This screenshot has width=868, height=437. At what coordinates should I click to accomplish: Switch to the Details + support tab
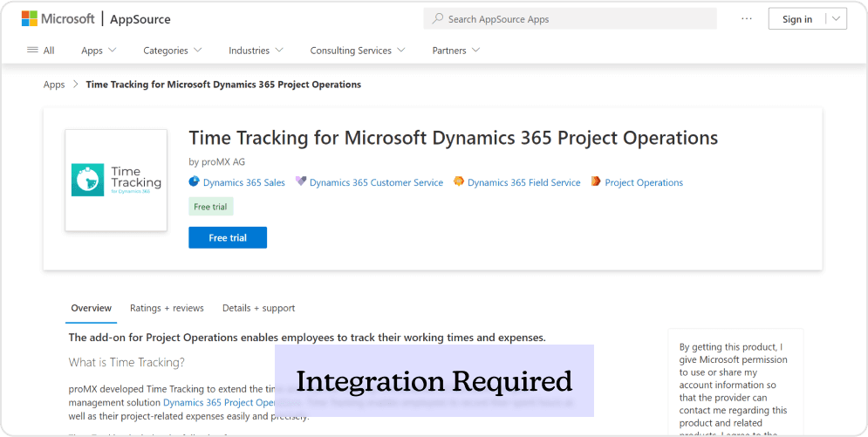(258, 309)
